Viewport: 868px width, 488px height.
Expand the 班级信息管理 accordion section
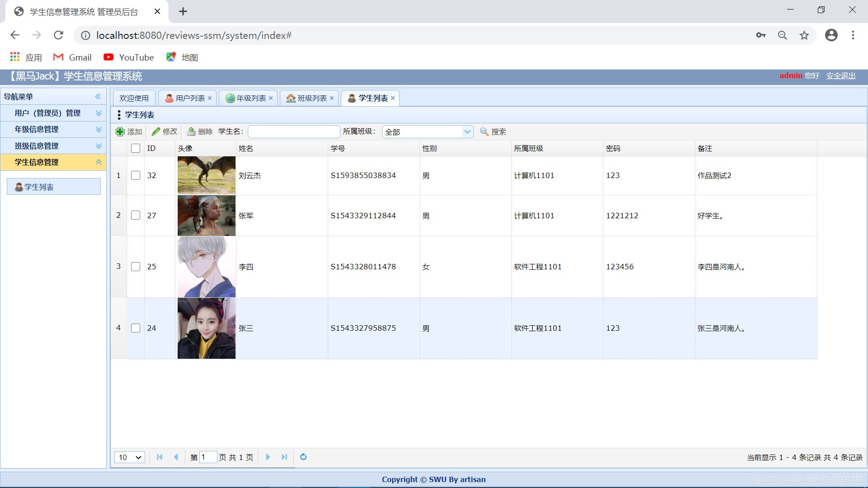pyautogui.click(x=53, y=146)
